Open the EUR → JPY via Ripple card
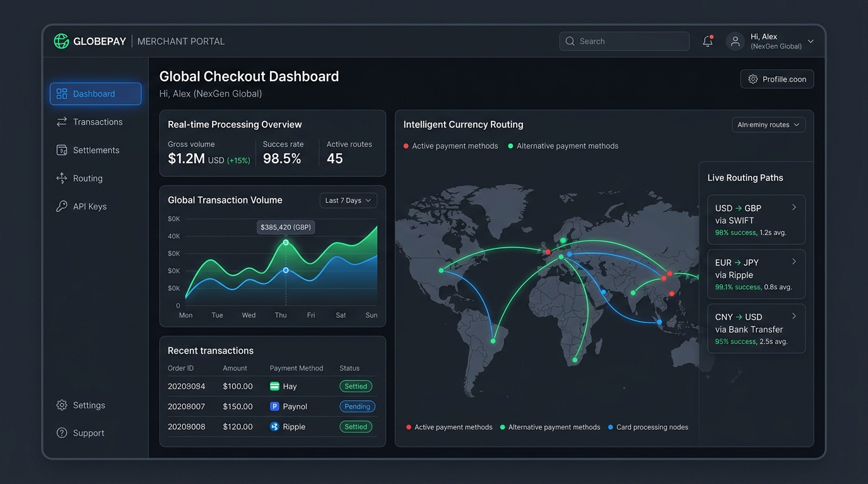Screen dimensions: 868x484 (756, 274)
